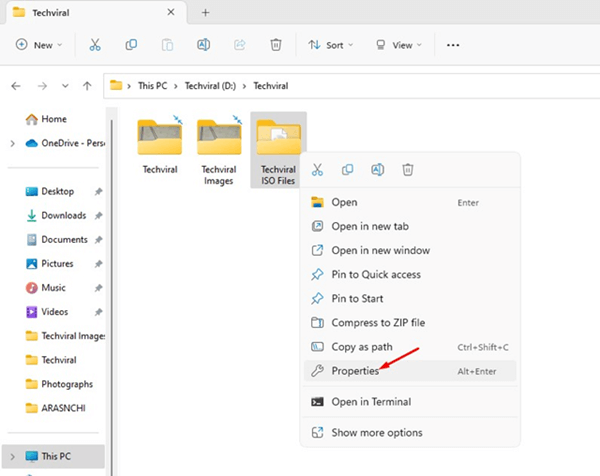
Task: Go to Downloads in sidebar
Action: [63, 215]
